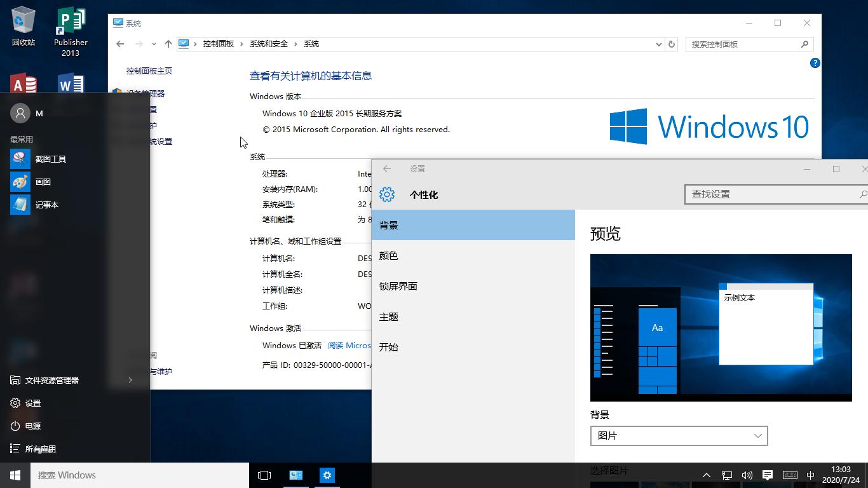Select 锁屏界面 in the Personalization sidebar

tap(399, 286)
